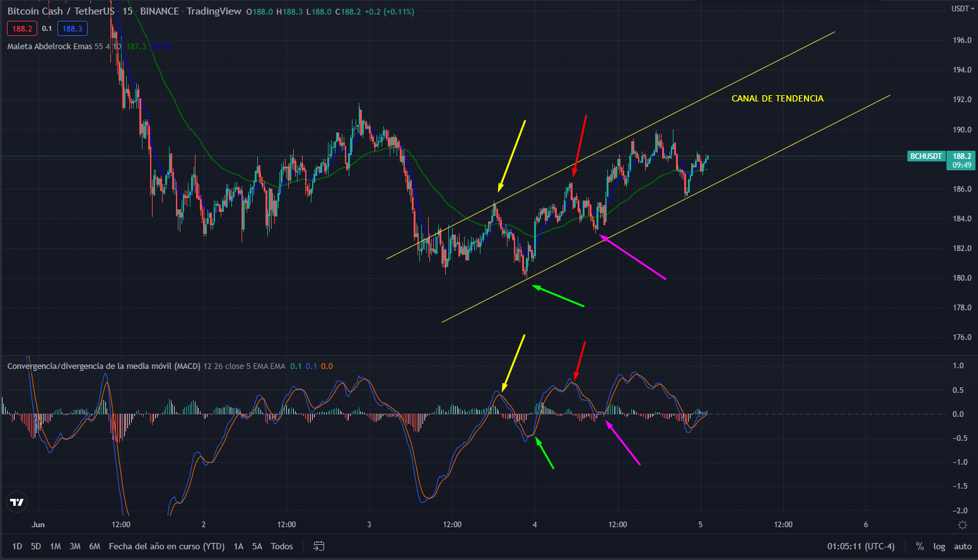Open the timezone menu at 01:05:11 (UTC-4)
This screenshot has width=978, height=560.
coord(861,546)
